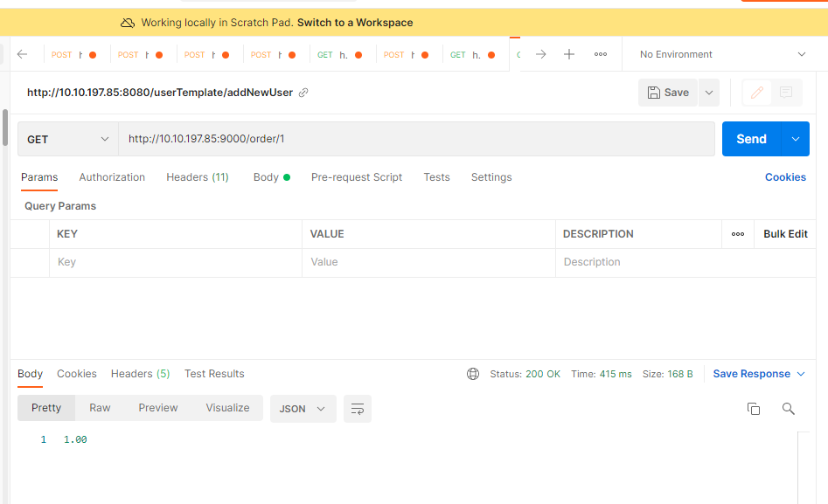Viewport: 828px width, 504px height.
Task: Toggle the wrap lines icon
Action: click(x=358, y=409)
